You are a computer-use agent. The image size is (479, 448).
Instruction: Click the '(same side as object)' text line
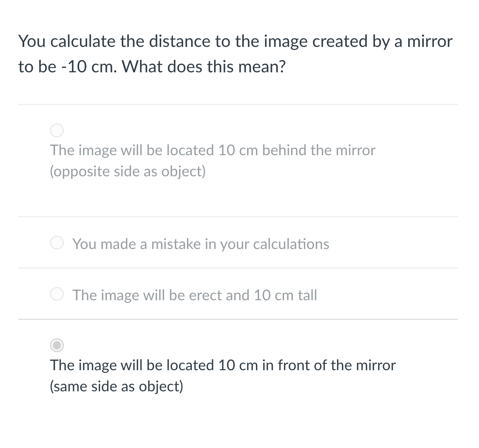116,386
